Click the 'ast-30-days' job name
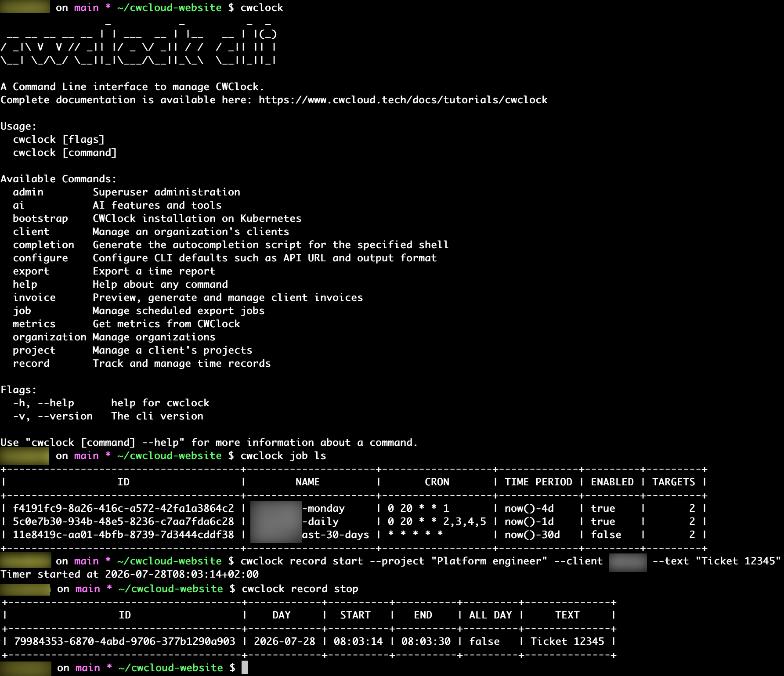Image resolution: width=784 pixels, height=676 pixels. click(336, 535)
